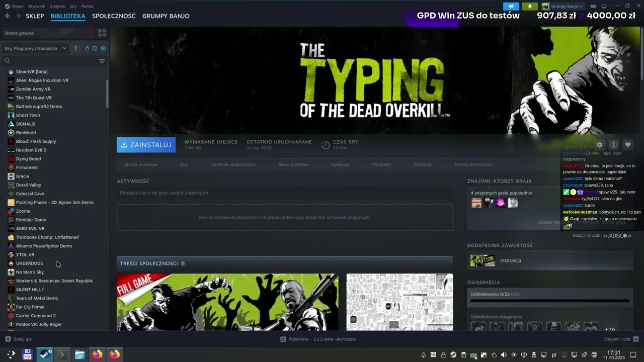Open advanced filters icon beside library search

102,61
